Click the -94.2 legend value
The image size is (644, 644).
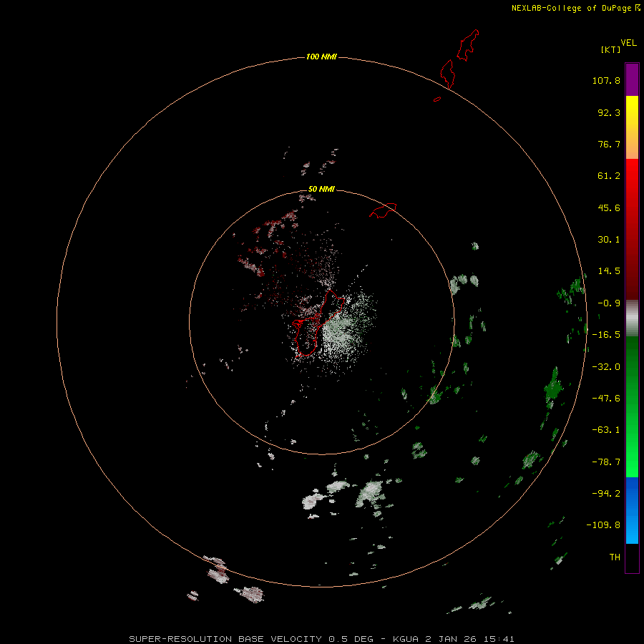pyautogui.click(x=606, y=494)
